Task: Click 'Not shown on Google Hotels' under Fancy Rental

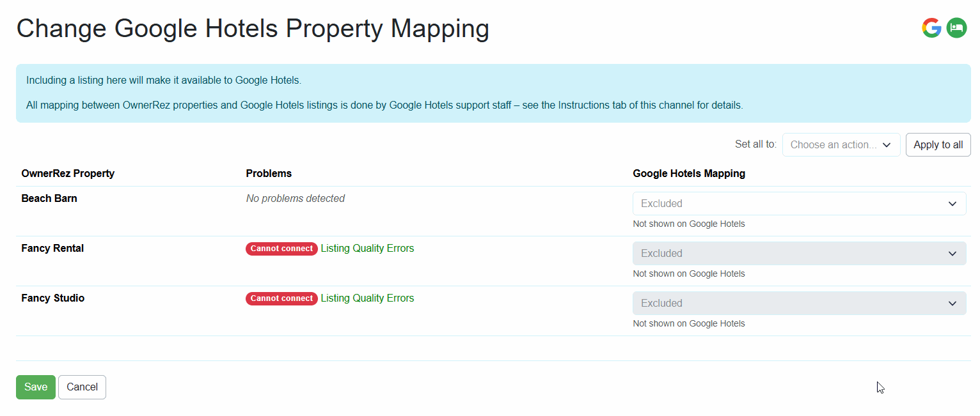Action: click(x=689, y=273)
